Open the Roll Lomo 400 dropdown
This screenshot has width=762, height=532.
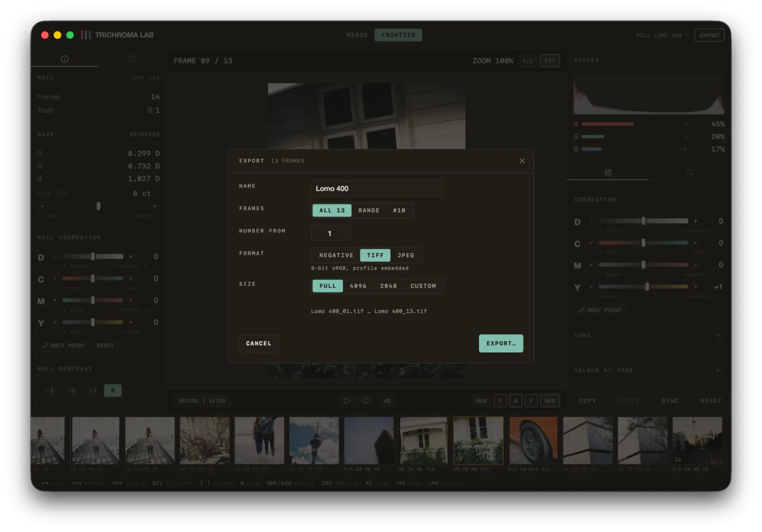(662, 35)
